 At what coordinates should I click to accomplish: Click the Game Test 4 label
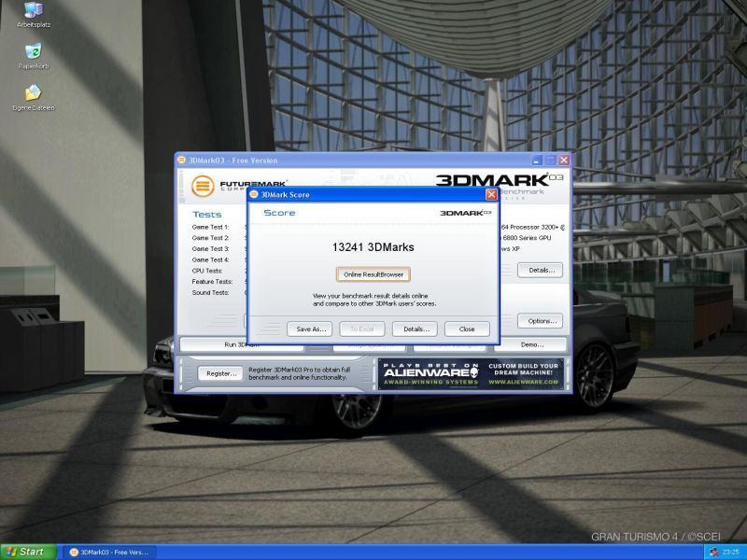pos(210,260)
